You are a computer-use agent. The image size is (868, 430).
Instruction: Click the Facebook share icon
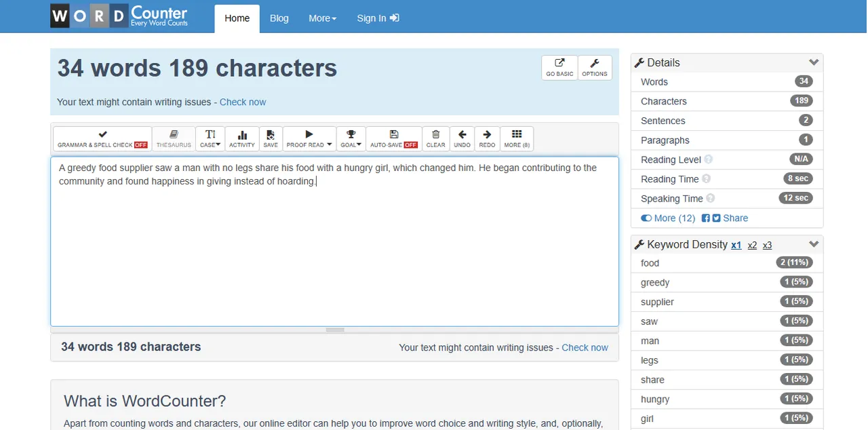706,218
